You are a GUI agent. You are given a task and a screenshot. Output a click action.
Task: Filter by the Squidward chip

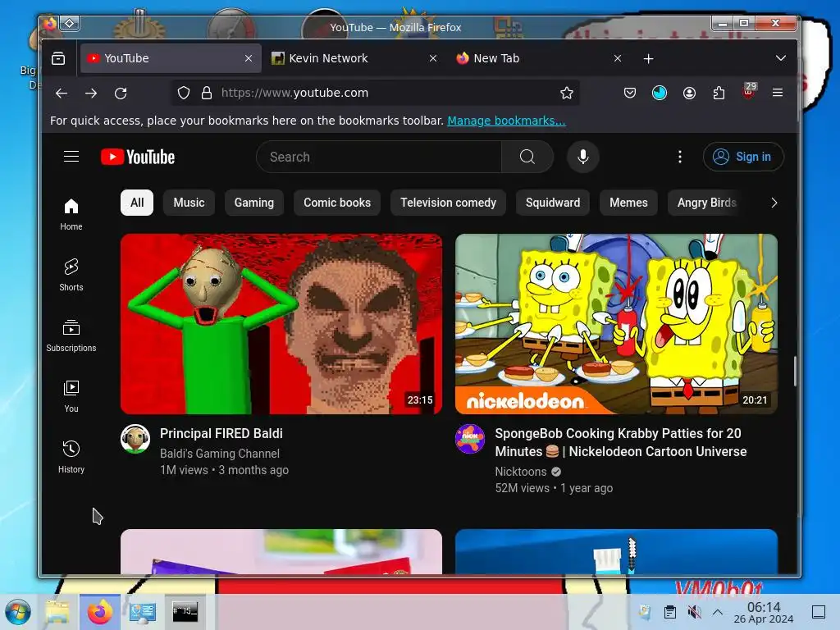[553, 203]
